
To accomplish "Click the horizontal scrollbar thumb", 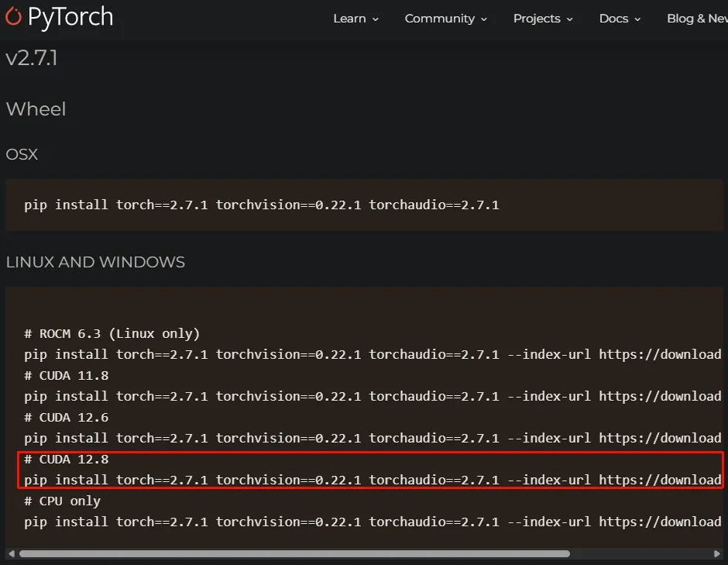I will [294, 553].
